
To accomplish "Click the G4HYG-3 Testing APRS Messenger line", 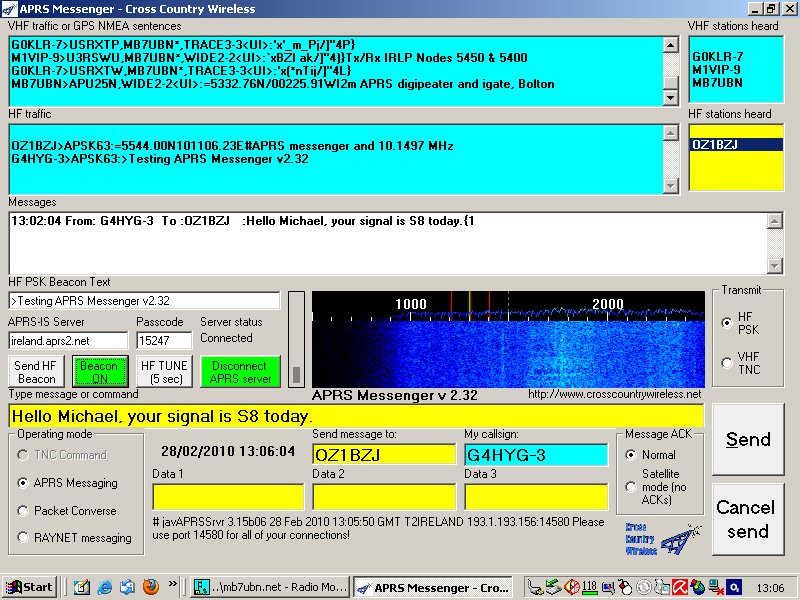I will pos(160,159).
